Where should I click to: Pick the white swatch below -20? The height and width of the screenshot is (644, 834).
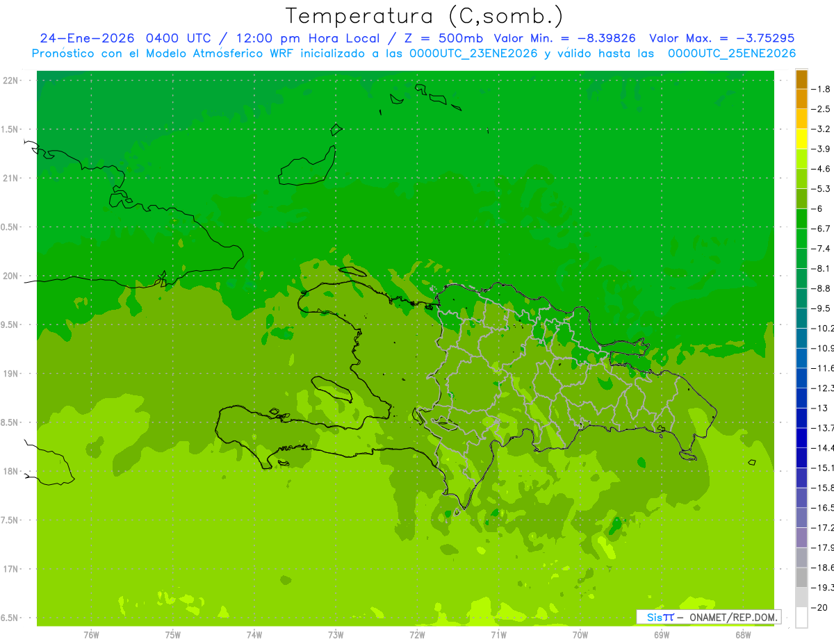tap(801, 618)
